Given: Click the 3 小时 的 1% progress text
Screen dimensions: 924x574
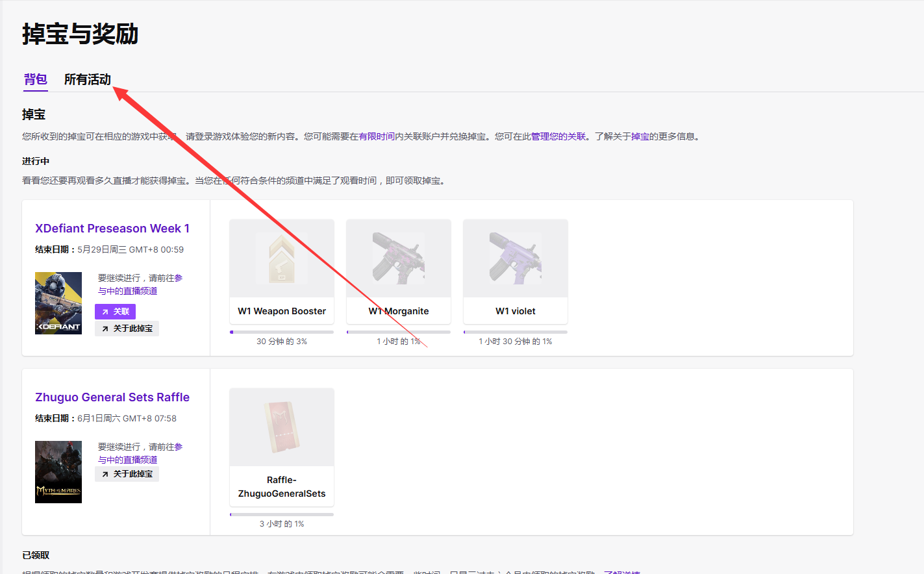Looking at the screenshot, I should (282, 524).
